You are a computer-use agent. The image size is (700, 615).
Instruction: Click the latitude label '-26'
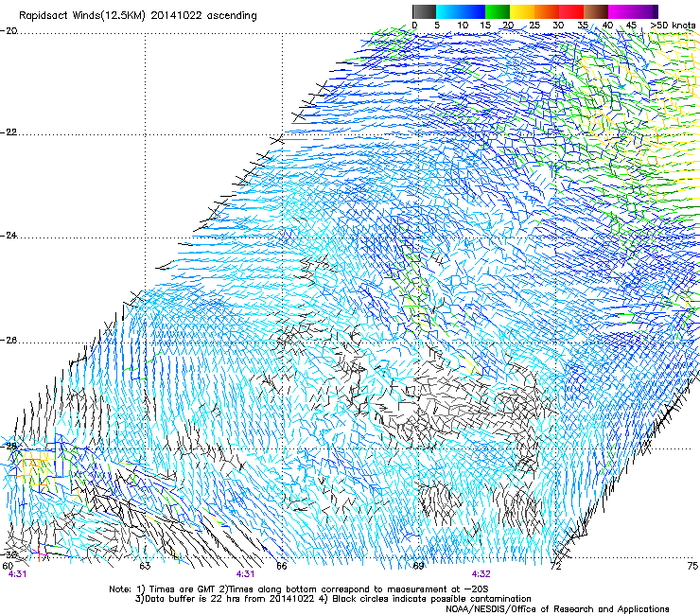[9, 341]
